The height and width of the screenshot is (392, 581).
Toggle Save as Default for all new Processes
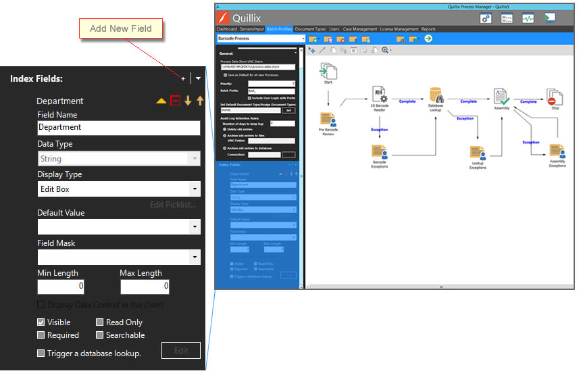click(x=225, y=75)
